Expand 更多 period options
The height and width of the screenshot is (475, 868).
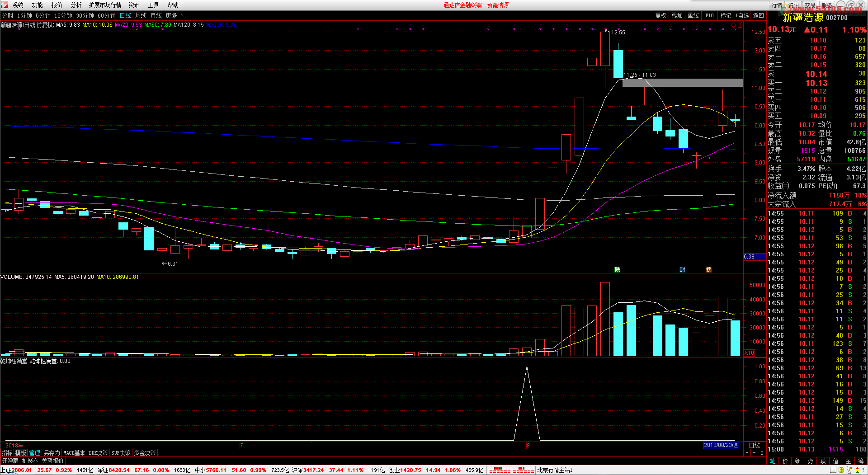coord(175,15)
